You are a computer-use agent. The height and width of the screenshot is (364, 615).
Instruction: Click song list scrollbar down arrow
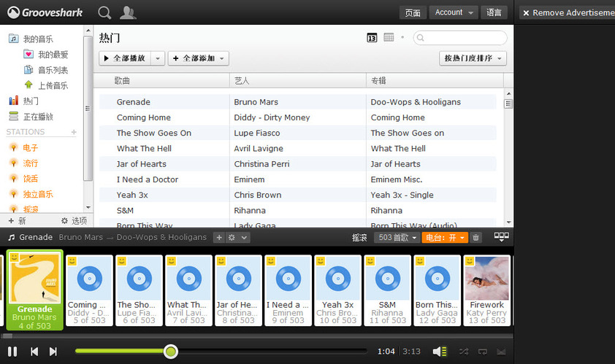[x=508, y=222]
